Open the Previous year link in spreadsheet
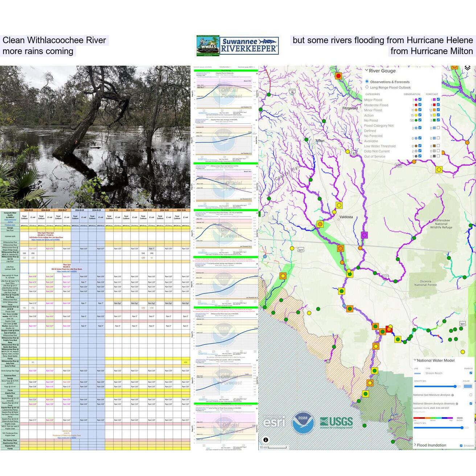The width and height of the screenshot is (476, 476). pyautogui.click(x=10, y=225)
